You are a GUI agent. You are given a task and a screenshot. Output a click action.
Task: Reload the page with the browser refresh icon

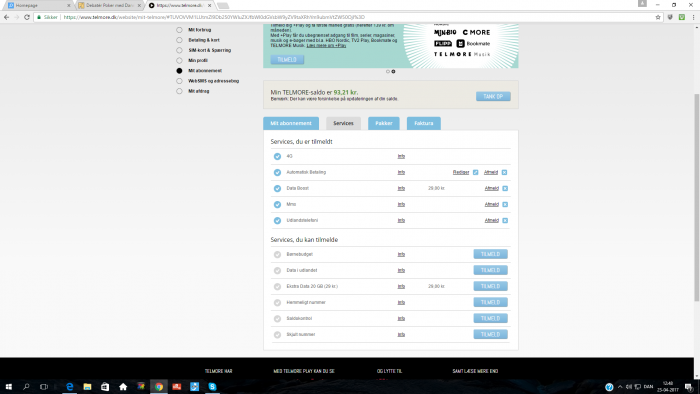27,17
